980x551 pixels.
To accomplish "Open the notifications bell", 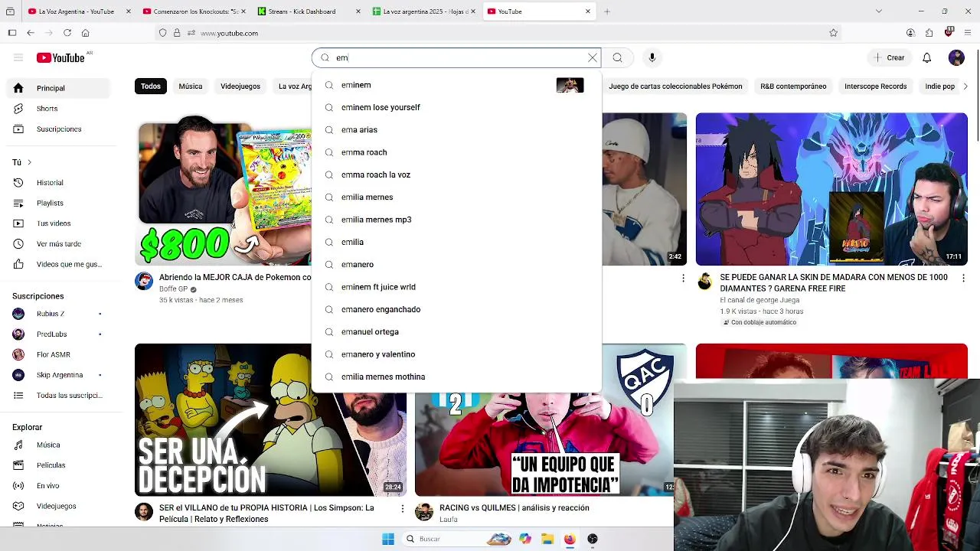I will (x=926, y=57).
